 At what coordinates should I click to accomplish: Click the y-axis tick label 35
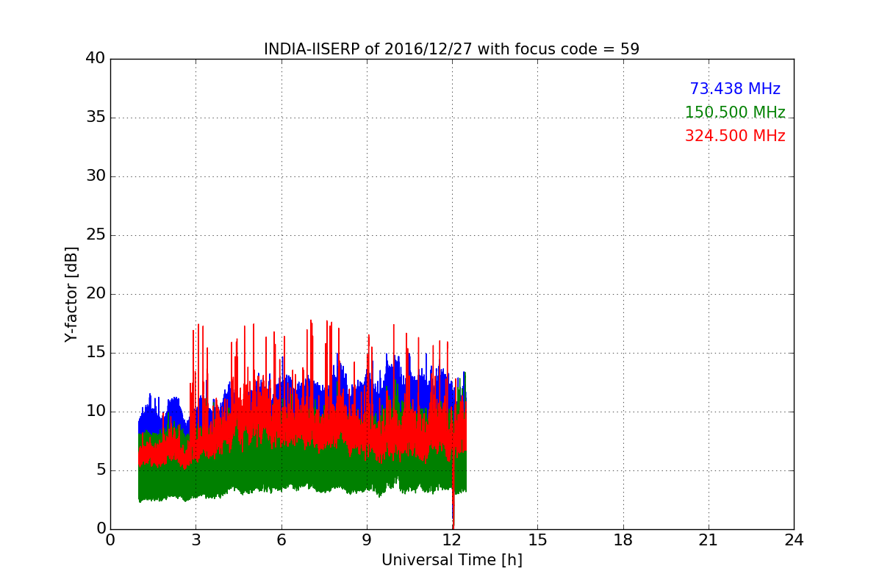tap(96, 118)
